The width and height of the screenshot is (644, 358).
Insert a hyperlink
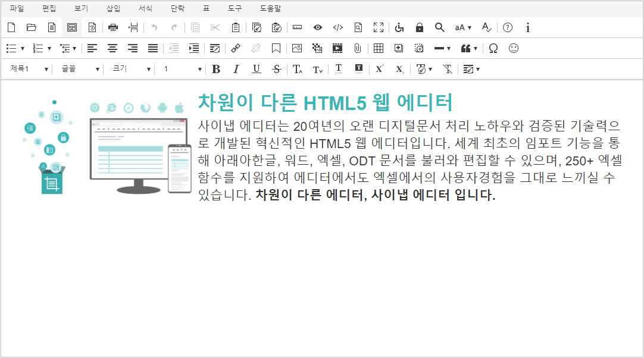(x=236, y=48)
